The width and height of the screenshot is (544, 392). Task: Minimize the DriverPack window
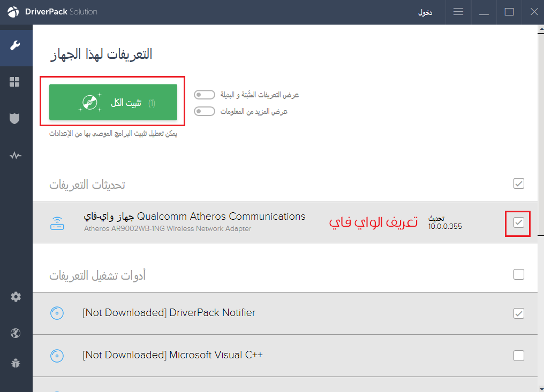484,12
